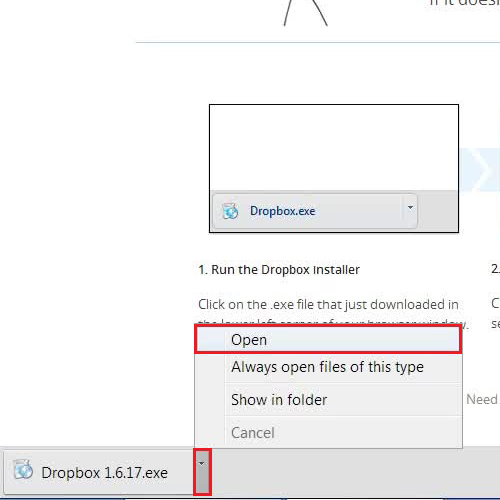The height and width of the screenshot is (500, 500).
Task: Click the Dropbox 1.6.17.exe installer icon
Action: point(23,469)
